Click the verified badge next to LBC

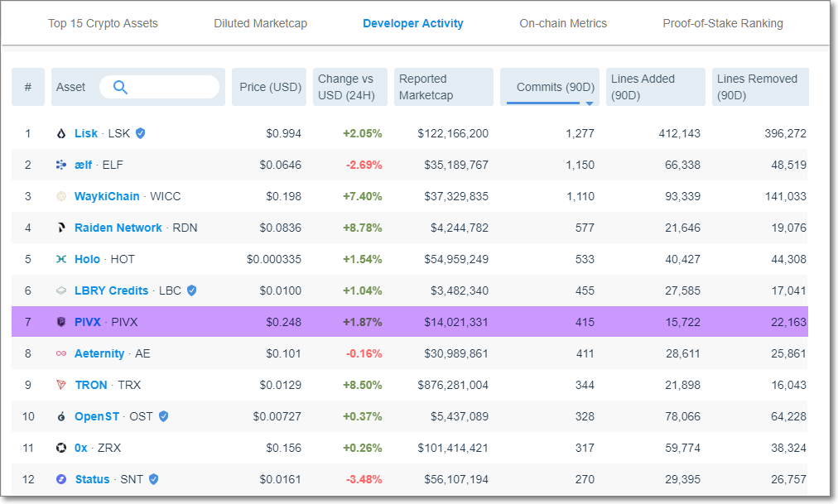click(x=192, y=291)
